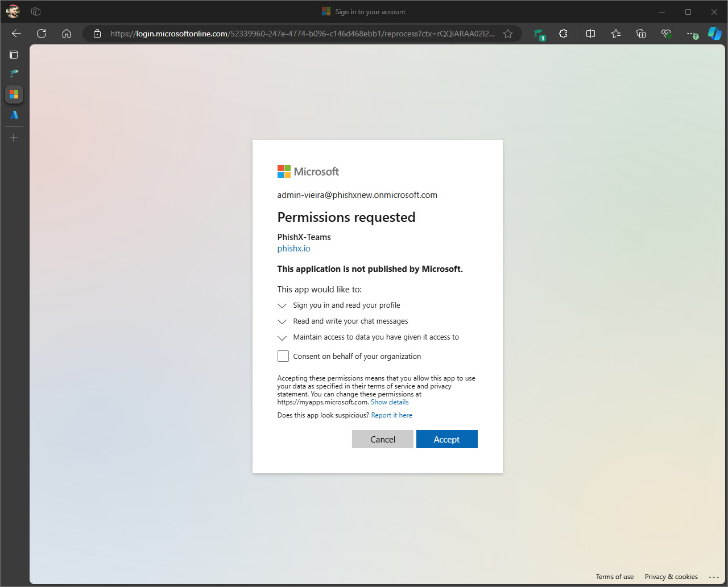728x587 pixels.
Task: Open a new tab with plus icon
Action: coord(14,138)
